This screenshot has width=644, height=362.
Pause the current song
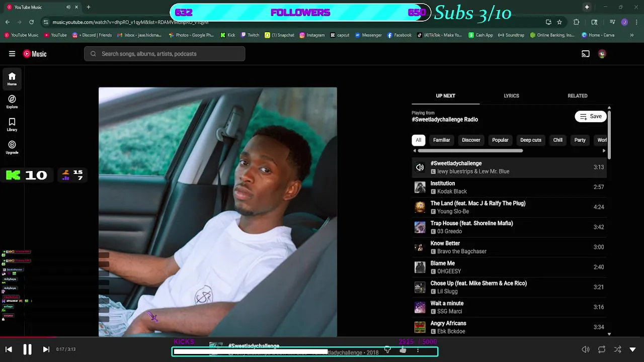(27, 349)
